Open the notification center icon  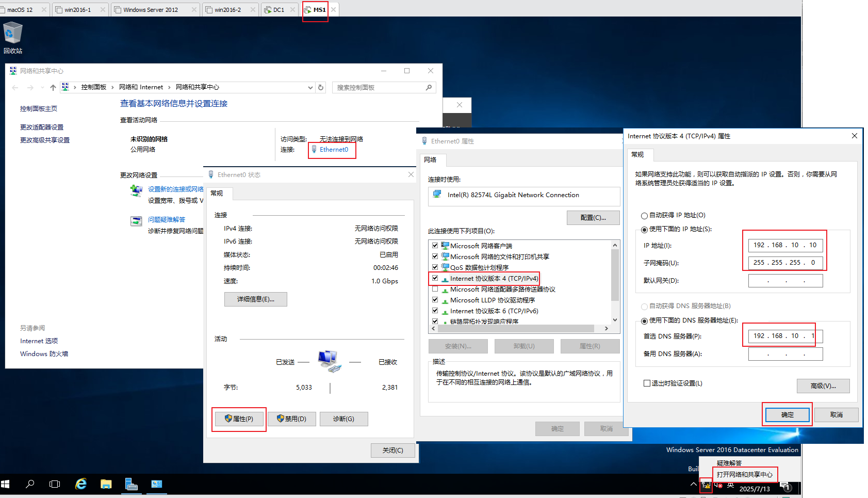785,486
